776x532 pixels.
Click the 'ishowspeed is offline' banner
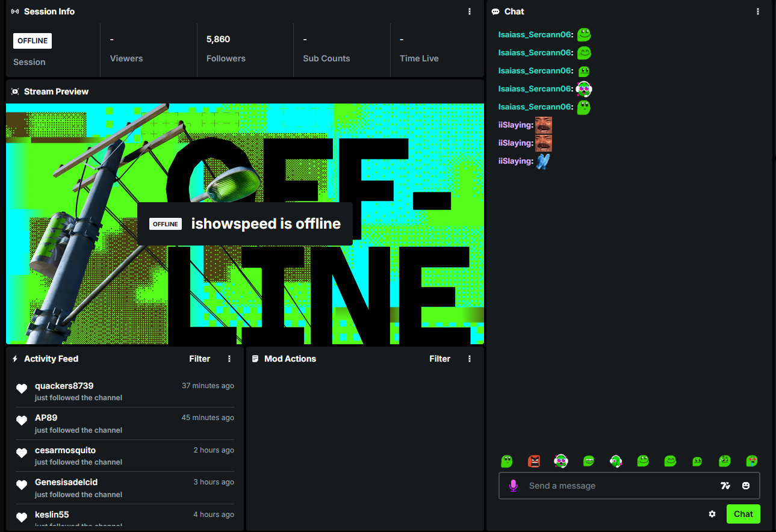pos(245,224)
